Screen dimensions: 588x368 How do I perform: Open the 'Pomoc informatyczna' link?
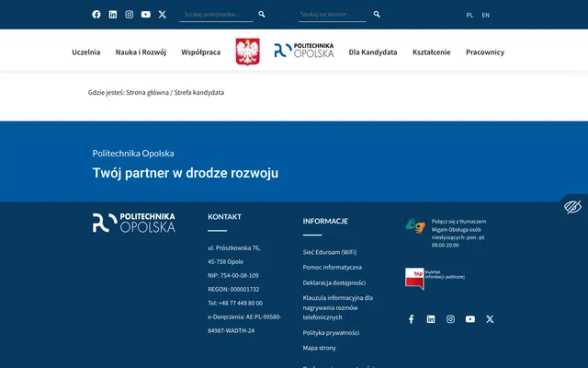[333, 268]
